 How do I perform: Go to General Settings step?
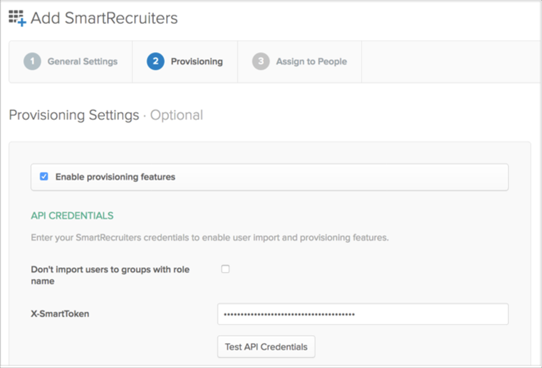click(x=71, y=62)
